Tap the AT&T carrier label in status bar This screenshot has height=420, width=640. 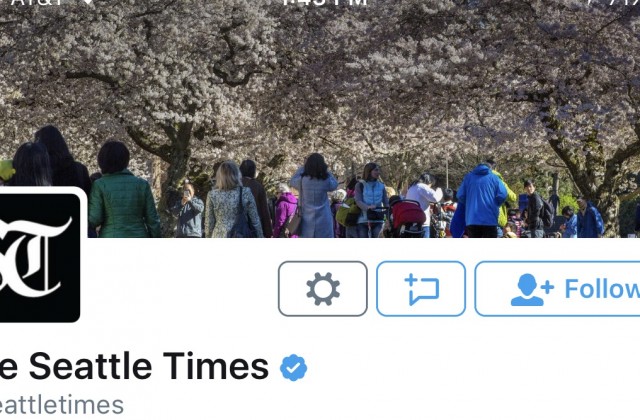point(39,2)
